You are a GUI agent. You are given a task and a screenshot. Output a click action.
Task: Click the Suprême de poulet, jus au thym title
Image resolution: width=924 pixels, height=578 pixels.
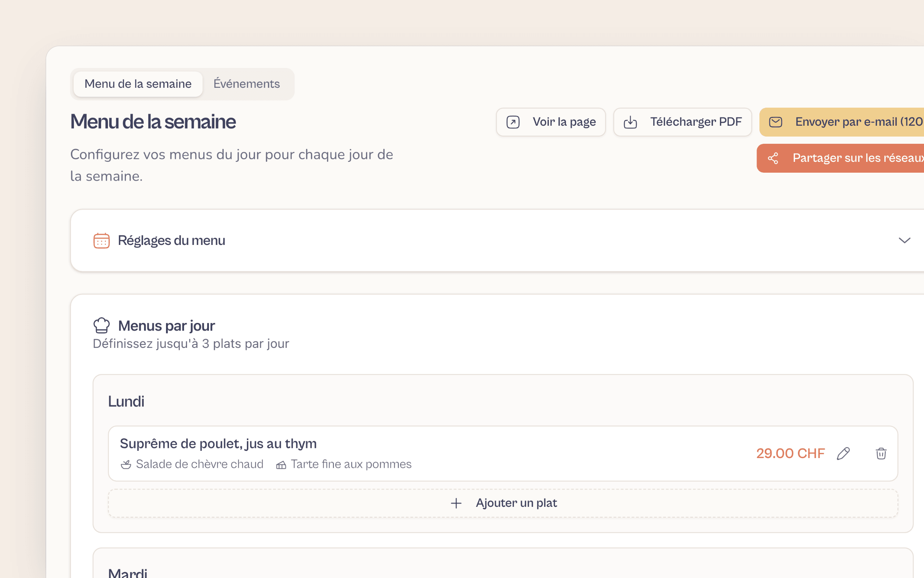[x=218, y=444]
